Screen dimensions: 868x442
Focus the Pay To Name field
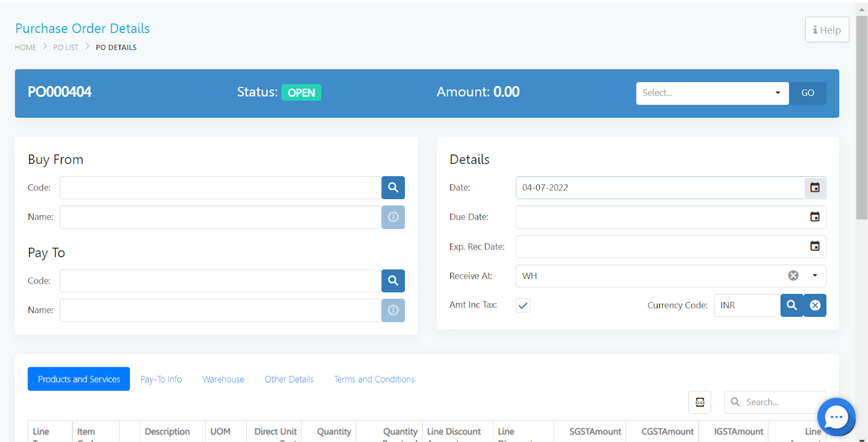point(220,310)
